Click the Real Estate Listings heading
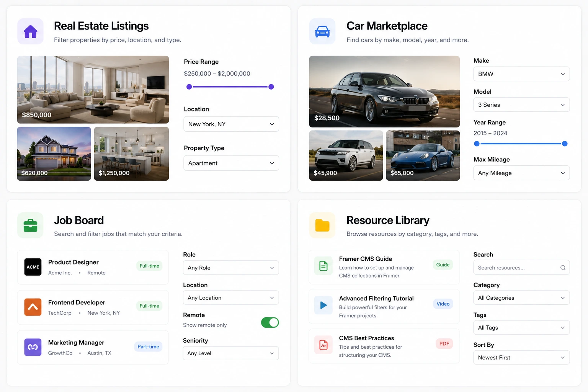588x392 pixels. click(101, 26)
